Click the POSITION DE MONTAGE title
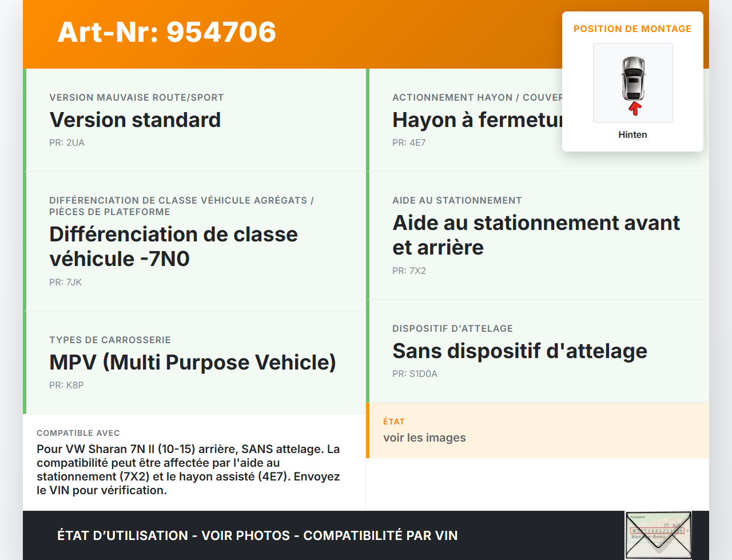732x560 pixels. 632,29
